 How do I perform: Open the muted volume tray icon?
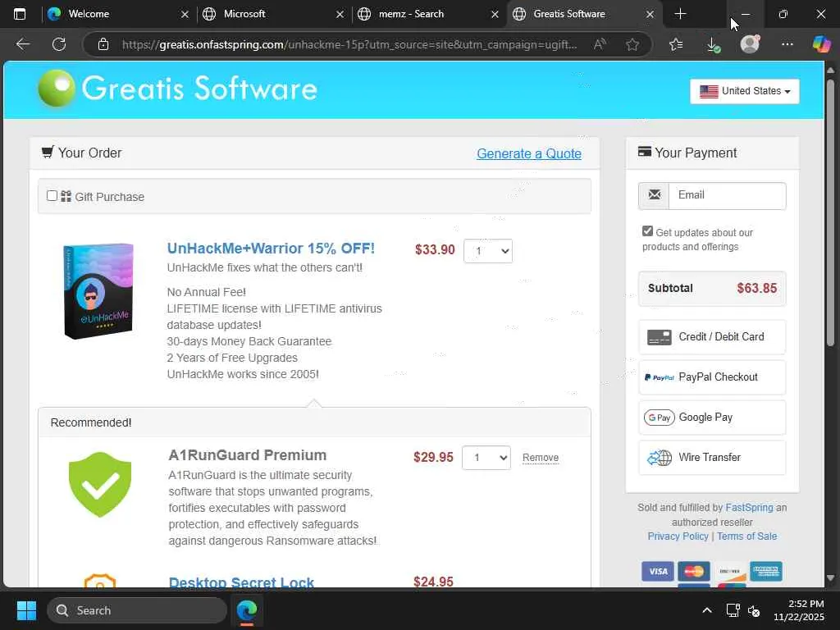[x=755, y=610]
